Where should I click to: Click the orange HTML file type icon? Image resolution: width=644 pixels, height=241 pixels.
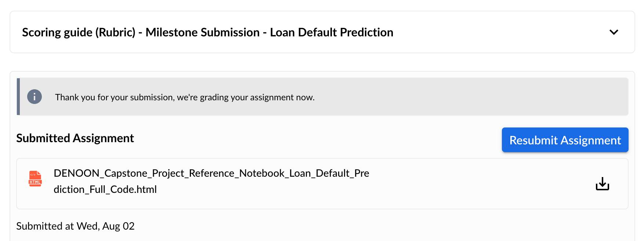point(35,179)
